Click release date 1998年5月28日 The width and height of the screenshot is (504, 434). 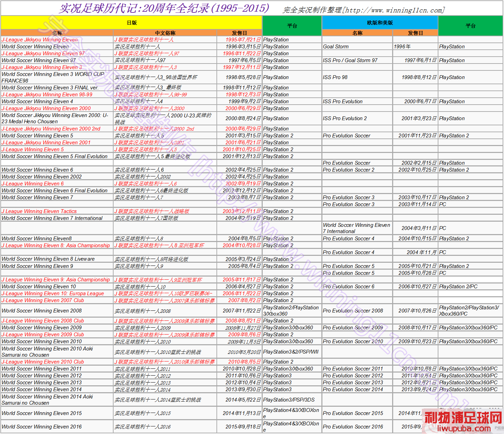pos(239,77)
